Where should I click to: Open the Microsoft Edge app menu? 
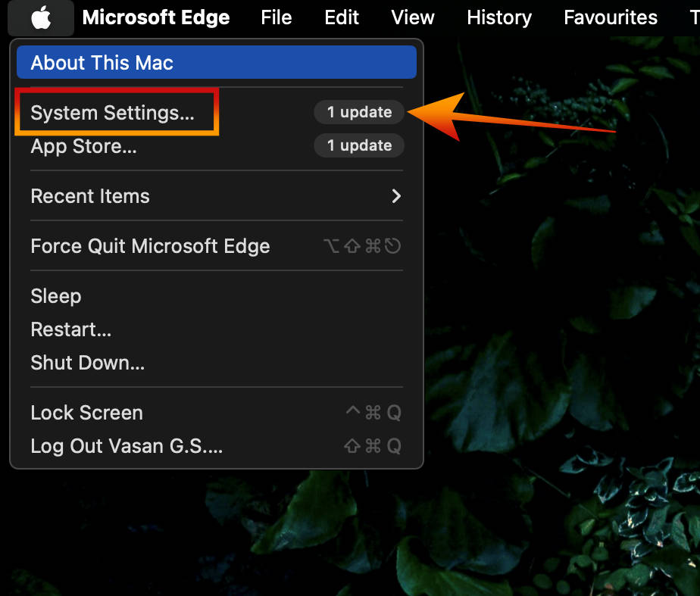(x=156, y=17)
